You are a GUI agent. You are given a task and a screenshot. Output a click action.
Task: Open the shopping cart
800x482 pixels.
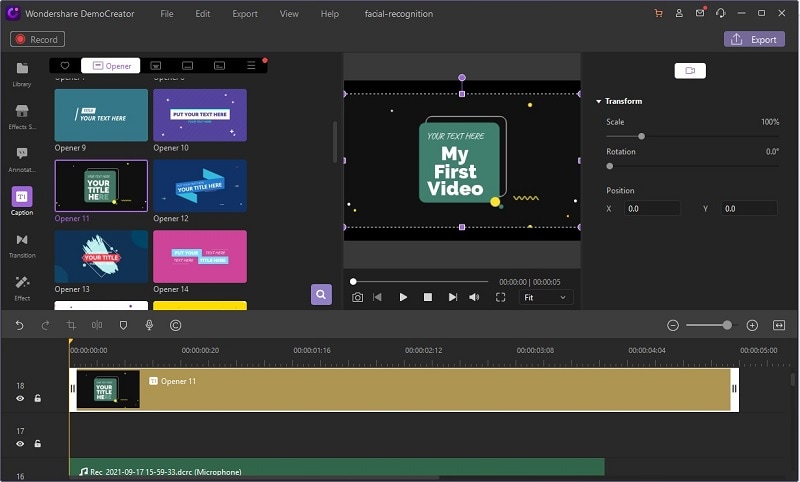tap(659, 13)
